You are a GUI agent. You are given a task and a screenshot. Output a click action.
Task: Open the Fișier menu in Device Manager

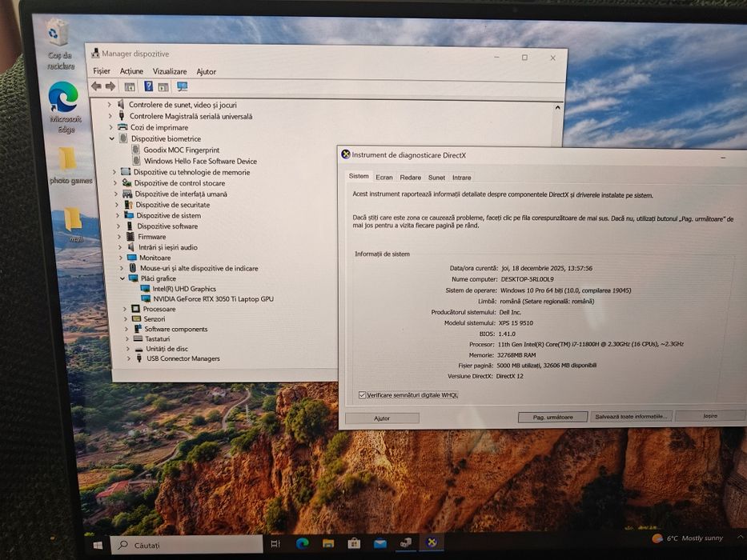coord(102,71)
